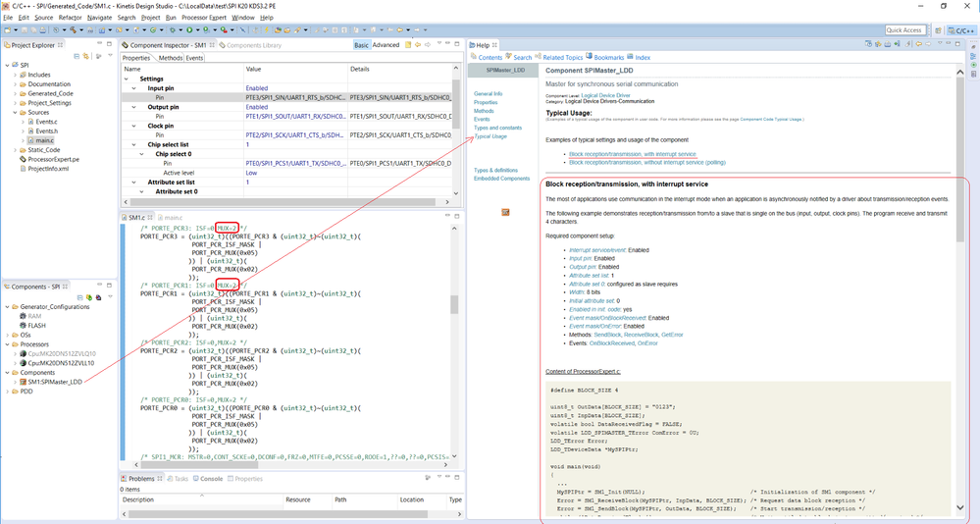Open the Processor Expert menu
980x524 pixels.
pyautogui.click(x=204, y=18)
